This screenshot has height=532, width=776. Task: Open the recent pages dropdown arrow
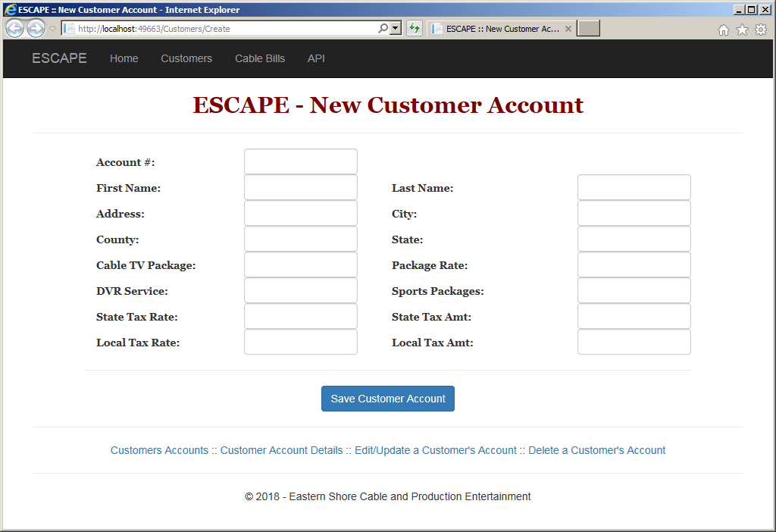[52, 29]
